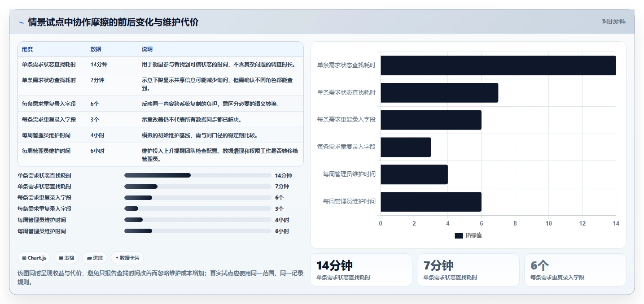Click the description starting 用于衡量参与者找到可信状态

tap(219, 65)
